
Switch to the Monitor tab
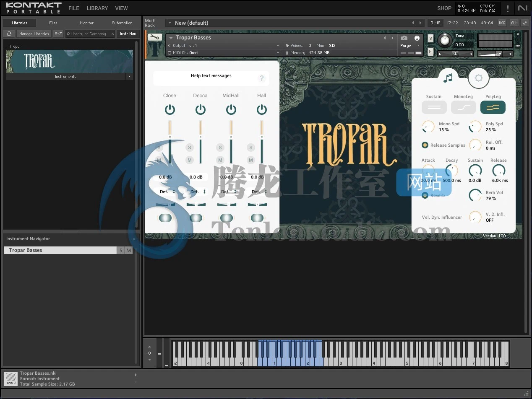pos(86,23)
